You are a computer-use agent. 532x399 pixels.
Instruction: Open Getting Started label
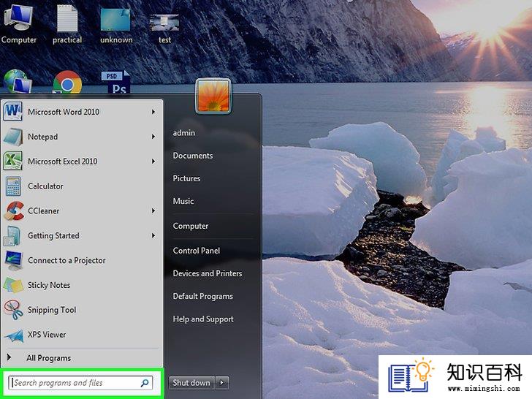(x=53, y=236)
